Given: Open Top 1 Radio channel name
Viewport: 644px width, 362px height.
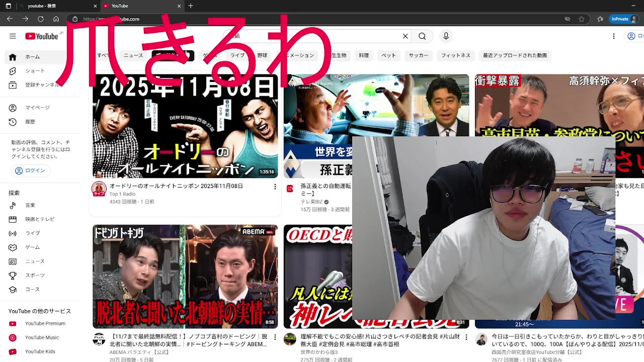Looking at the screenshot, I should 122,194.
